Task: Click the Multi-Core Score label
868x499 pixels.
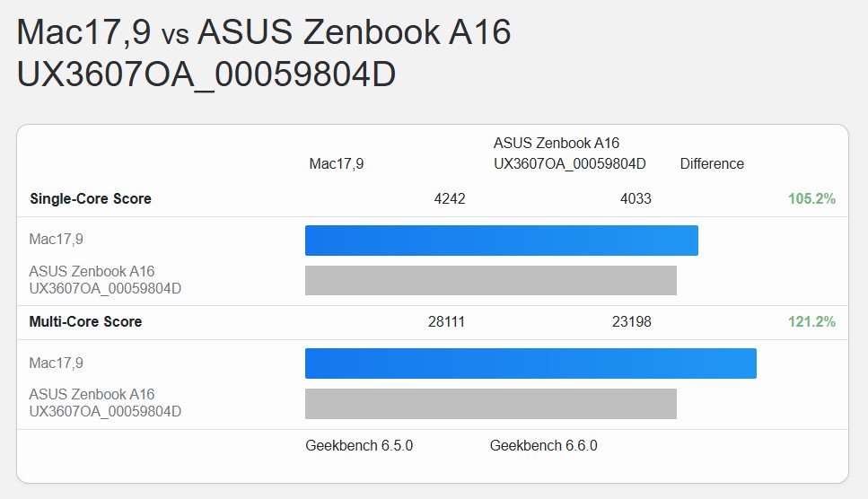Action: tap(85, 321)
